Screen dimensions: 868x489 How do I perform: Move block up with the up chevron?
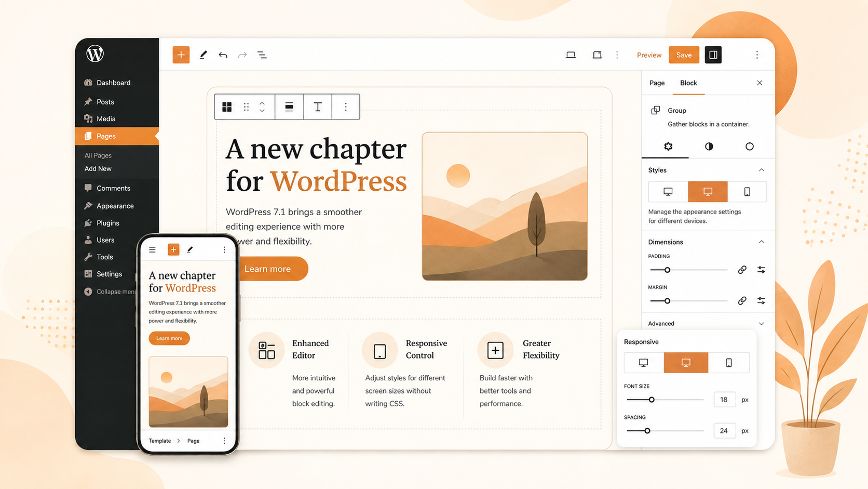click(262, 103)
